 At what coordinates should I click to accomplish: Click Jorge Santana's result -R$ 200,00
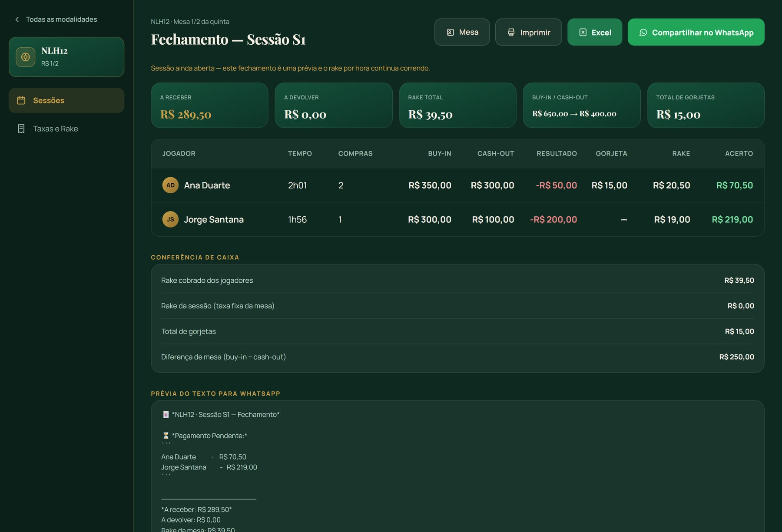tap(553, 220)
